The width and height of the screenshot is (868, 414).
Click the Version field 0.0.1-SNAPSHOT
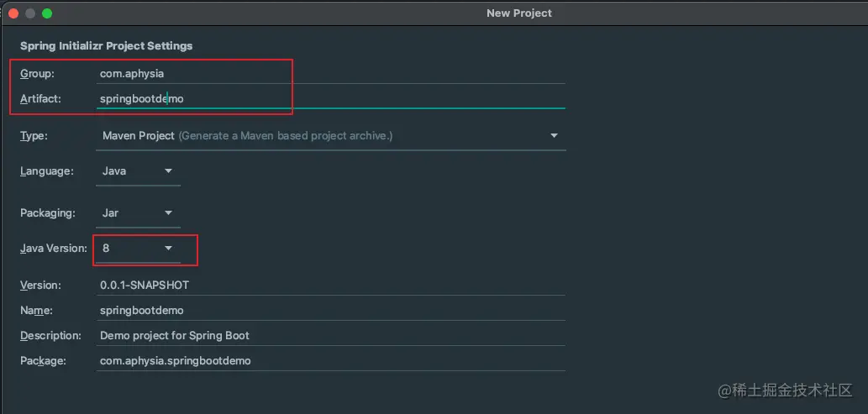pyautogui.click(x=330, y=285)
